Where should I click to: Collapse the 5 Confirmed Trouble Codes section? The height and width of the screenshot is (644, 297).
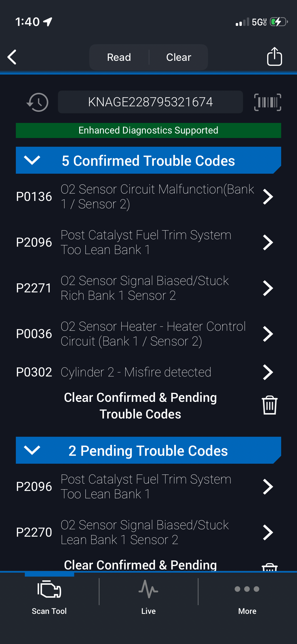(32, 160)
